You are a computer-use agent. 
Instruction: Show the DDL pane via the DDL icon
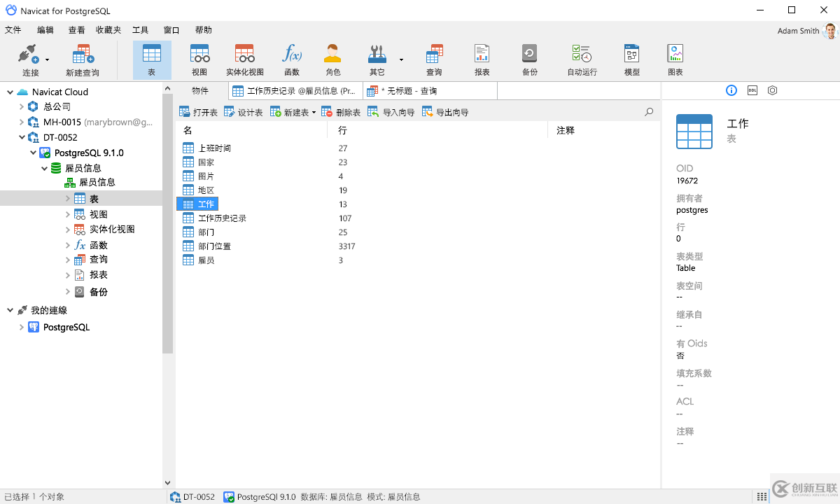752,90
